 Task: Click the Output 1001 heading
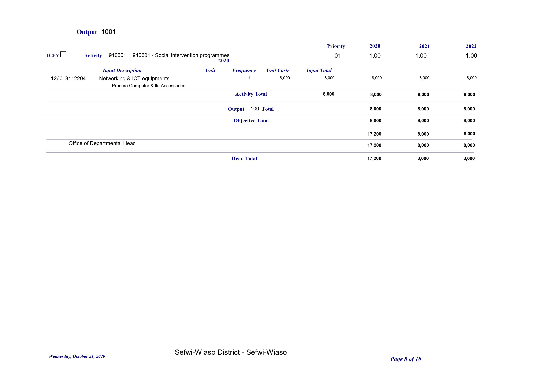pyautogui.click(x=96, y=32)
